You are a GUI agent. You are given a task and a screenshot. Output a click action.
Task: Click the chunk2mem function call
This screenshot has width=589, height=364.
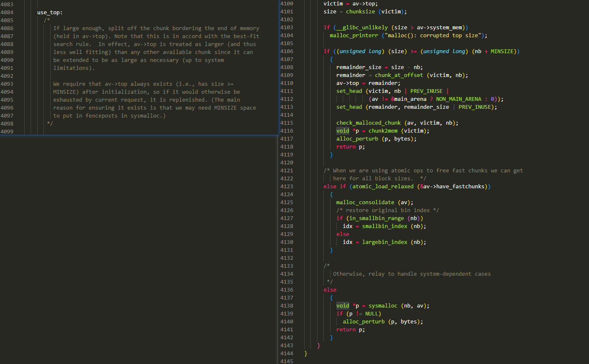tap(383, 131)
